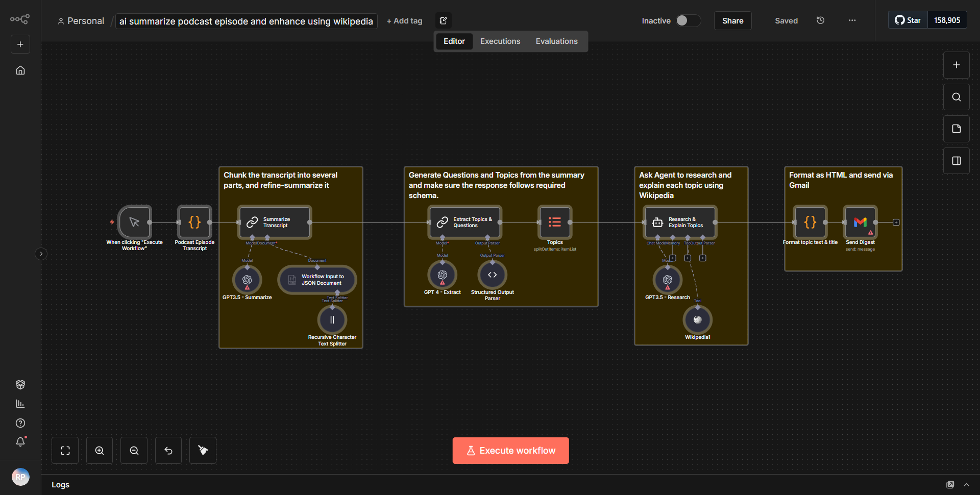
Task: Open the three-dot workflow options menu
Action: 852,20
